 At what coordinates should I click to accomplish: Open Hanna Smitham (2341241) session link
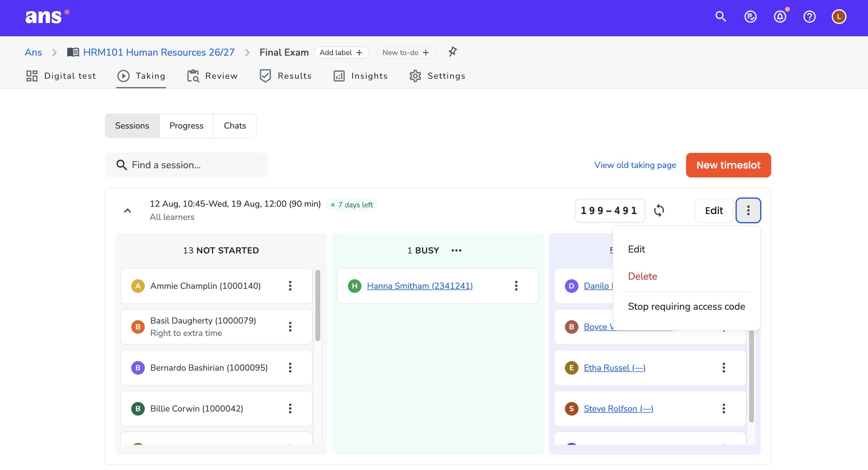[x=420, y=286]
